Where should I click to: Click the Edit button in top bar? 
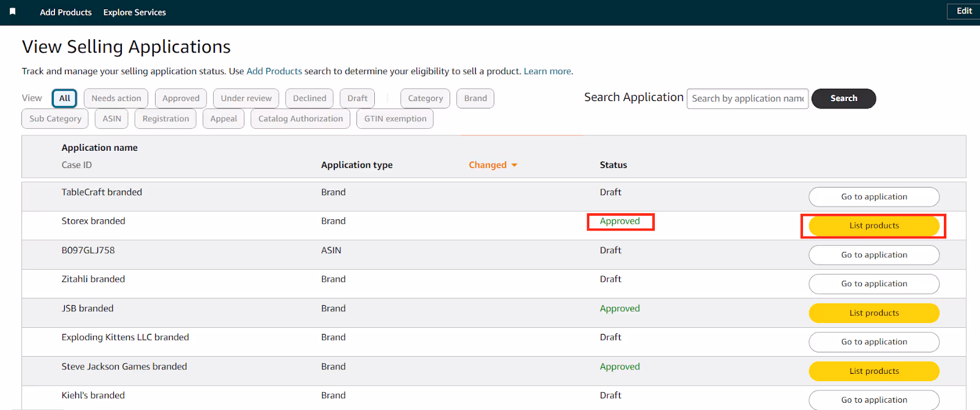pos(964,11)
